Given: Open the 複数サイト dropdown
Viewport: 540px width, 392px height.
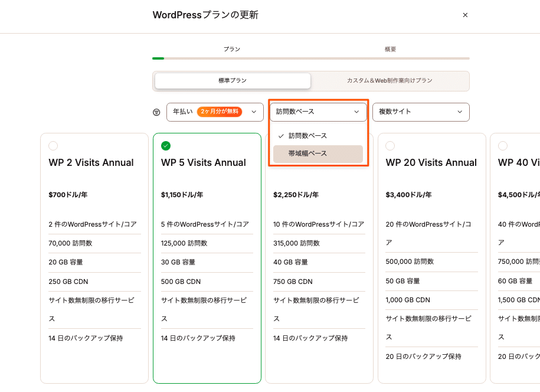Looking at the screenshot, I should pos(421,112).
